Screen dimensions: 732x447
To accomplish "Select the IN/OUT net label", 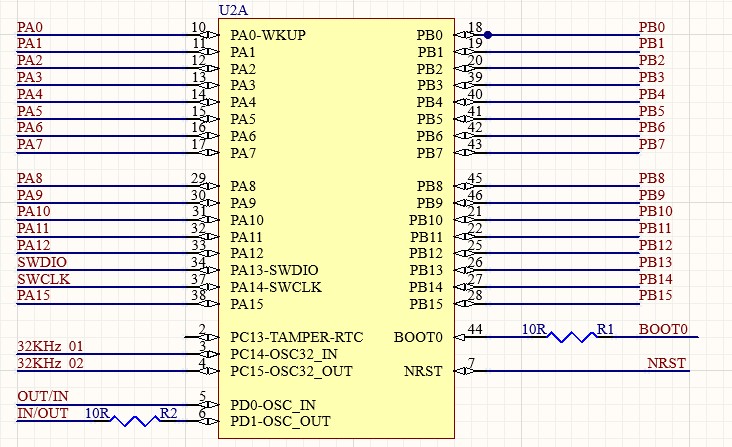I will [x=43, y=413].
